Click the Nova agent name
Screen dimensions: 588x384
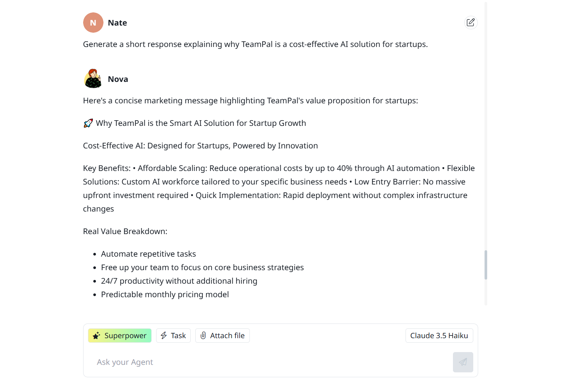click(x=118, y=79)
